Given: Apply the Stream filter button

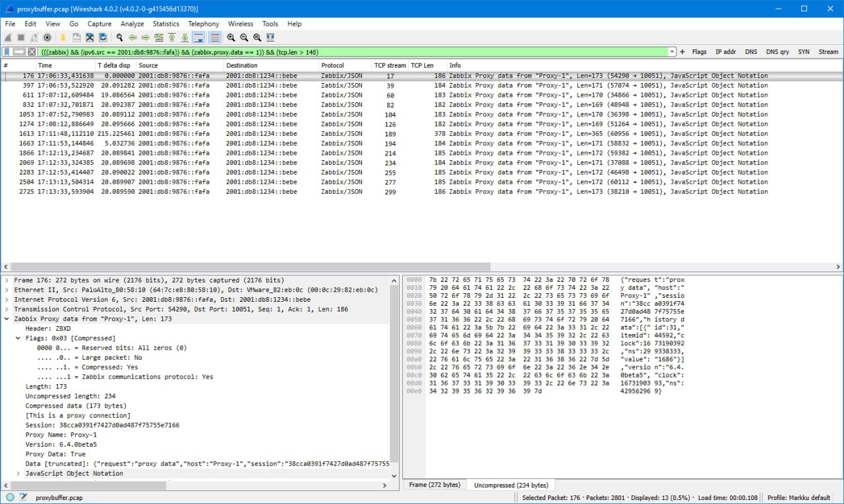Looking at the screenshot, I should coord(828,51).
